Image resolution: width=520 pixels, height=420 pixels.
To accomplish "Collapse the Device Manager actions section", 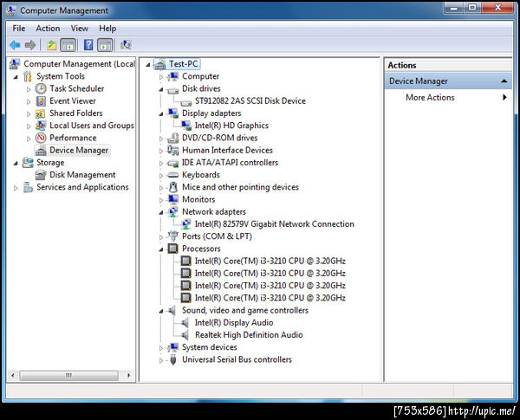I will 504,81.
